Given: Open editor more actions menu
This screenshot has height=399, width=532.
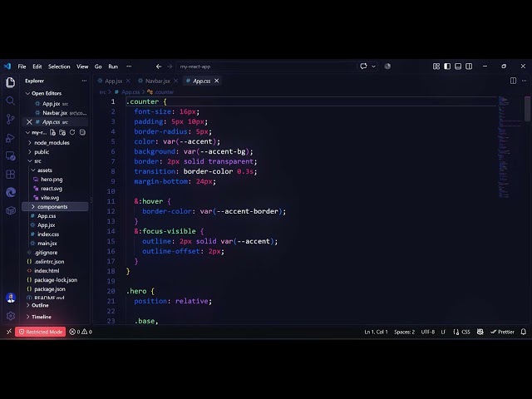Looking at the screenshot, I should coord(525,81).
